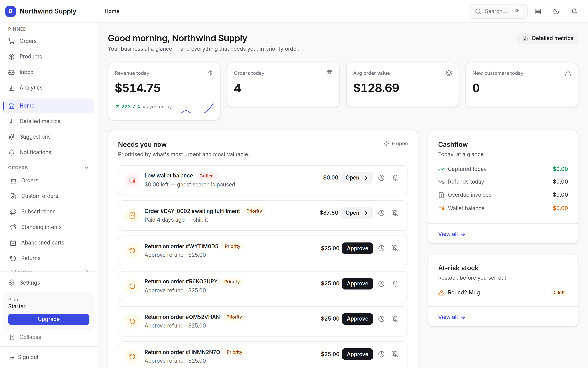Collapse the ORDERS sidebar section chevron
The height and width of the screenshot is (368, 588).
[87, 168]
